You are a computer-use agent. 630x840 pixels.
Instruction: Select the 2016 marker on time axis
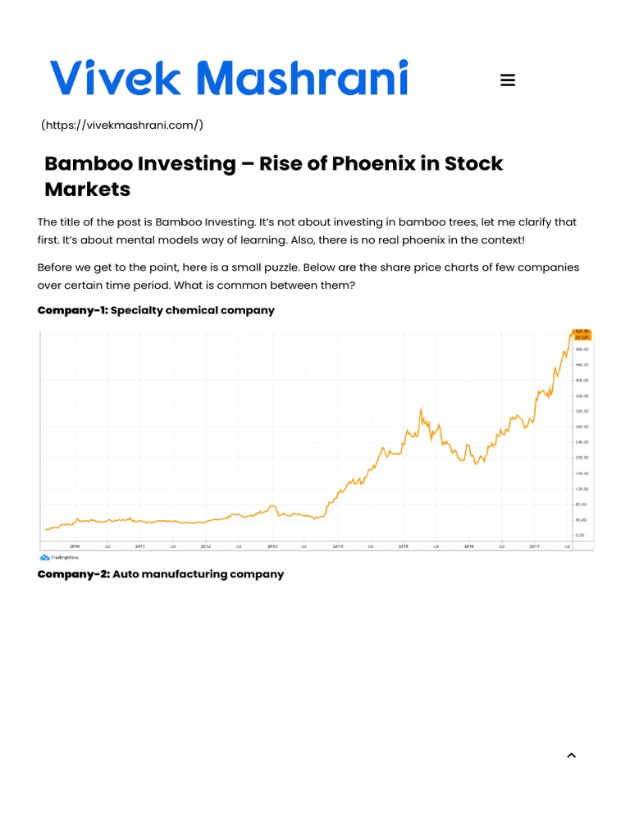point(468,546)
